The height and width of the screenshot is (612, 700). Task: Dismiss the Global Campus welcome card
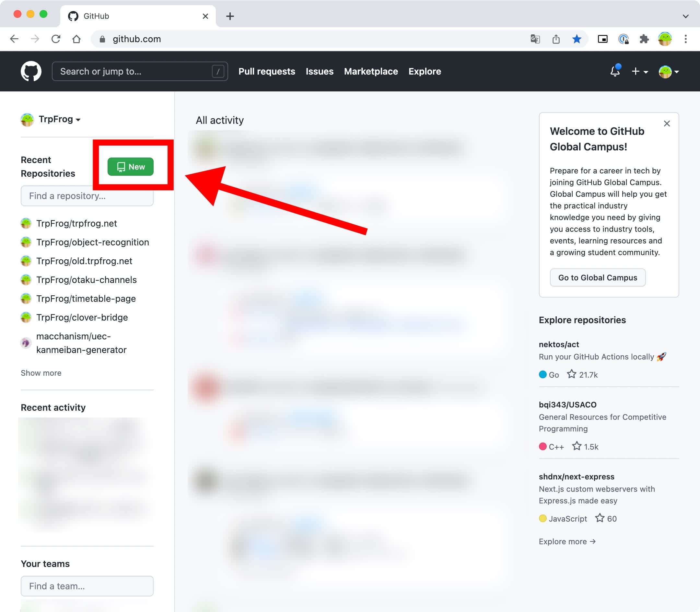click(x=667, y=124)
